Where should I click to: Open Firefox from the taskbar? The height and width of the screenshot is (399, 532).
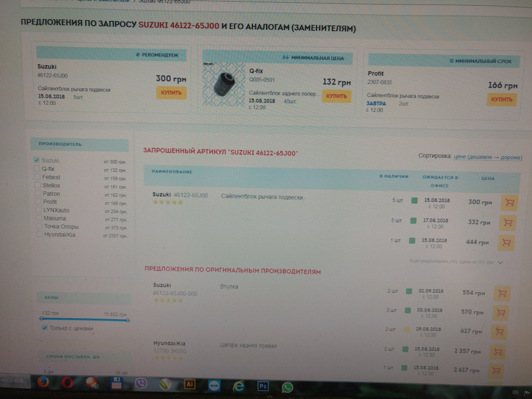click(43, 382)
